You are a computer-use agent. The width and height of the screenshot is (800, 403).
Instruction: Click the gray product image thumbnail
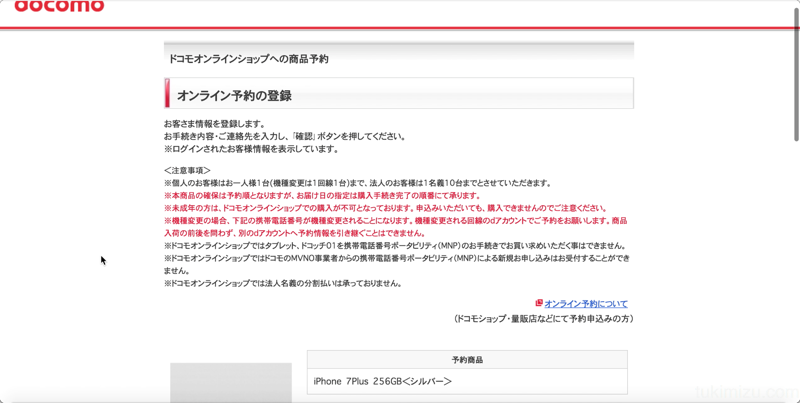(231, 383)
